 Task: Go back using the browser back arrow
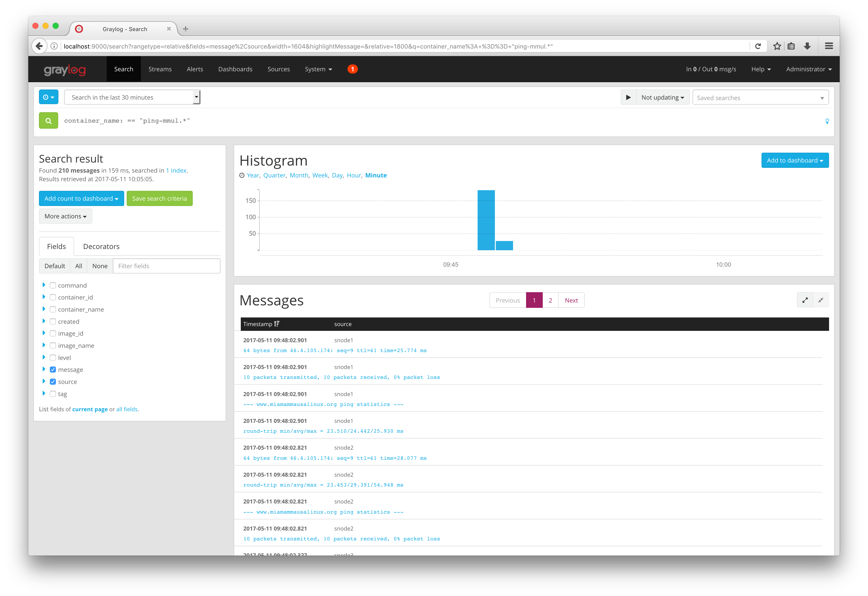pos(40,46)
